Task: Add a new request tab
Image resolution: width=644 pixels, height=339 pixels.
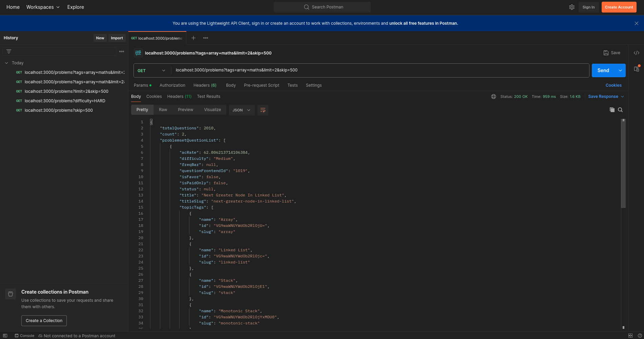Action: point(193,38)
